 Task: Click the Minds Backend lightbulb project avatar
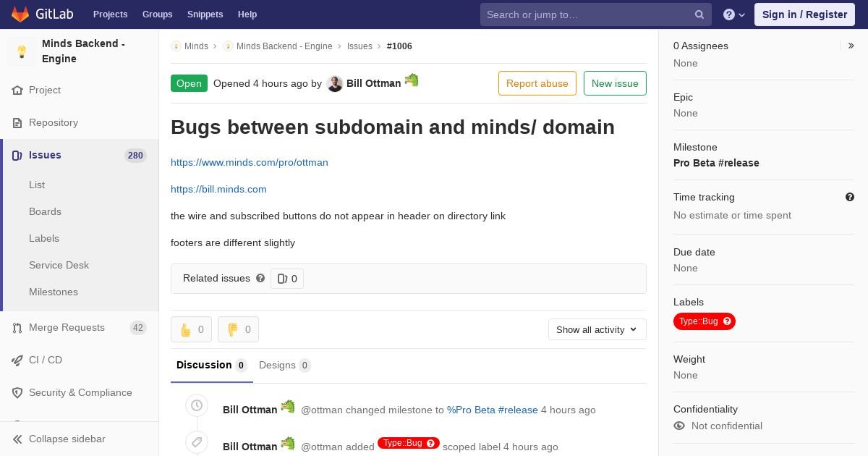coord(22,51)
